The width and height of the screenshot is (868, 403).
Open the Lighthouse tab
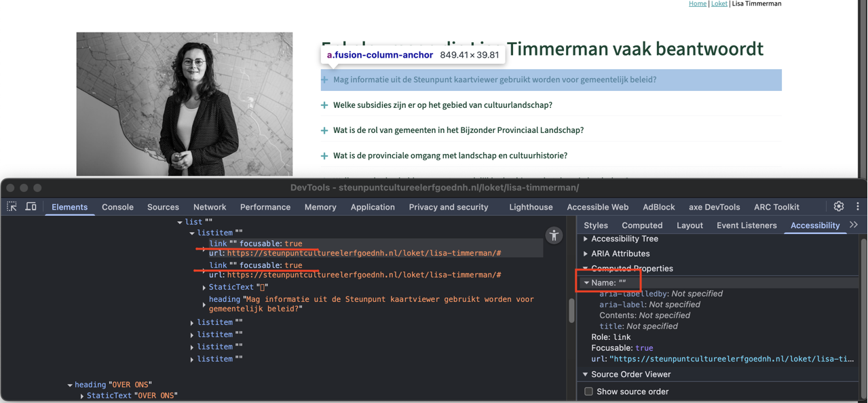pos(530,207)
